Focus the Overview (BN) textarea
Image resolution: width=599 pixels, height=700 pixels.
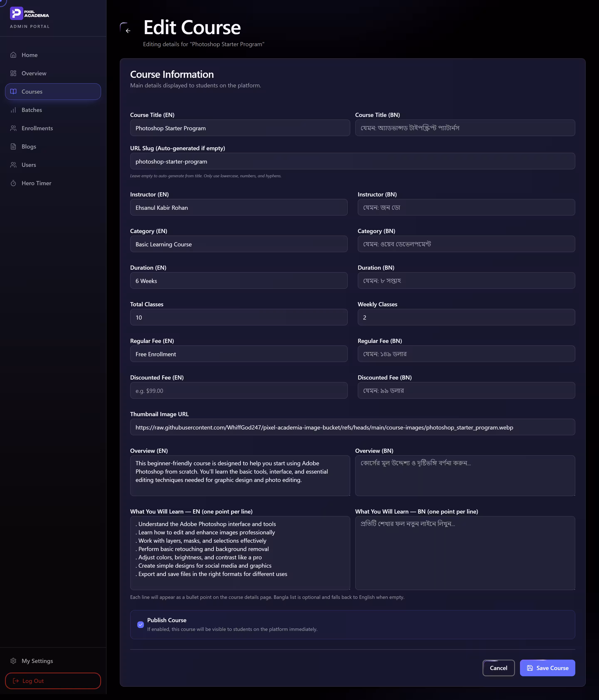pos(465,476)
